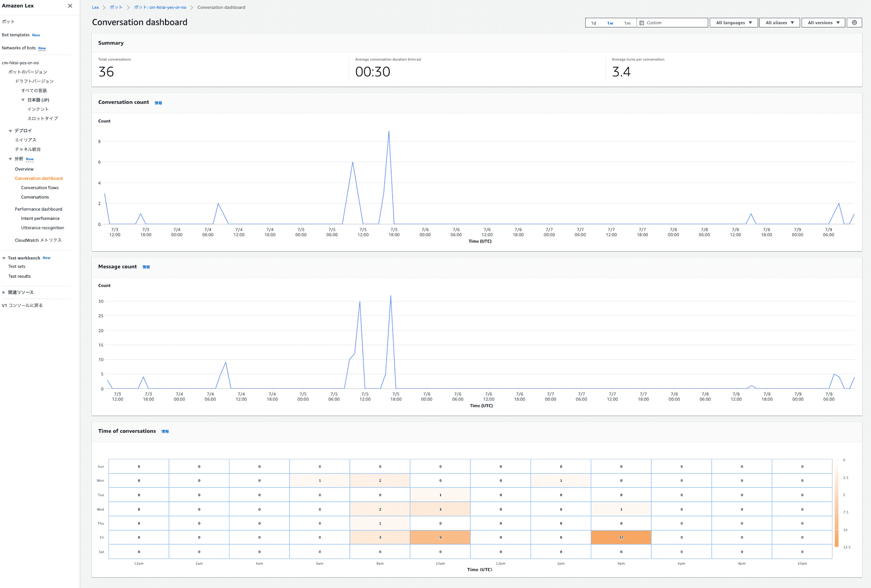Select the Conversation dashboard menu item
Image resolution: width=871 pixels, height=588 pixels.
pos(39,178)
